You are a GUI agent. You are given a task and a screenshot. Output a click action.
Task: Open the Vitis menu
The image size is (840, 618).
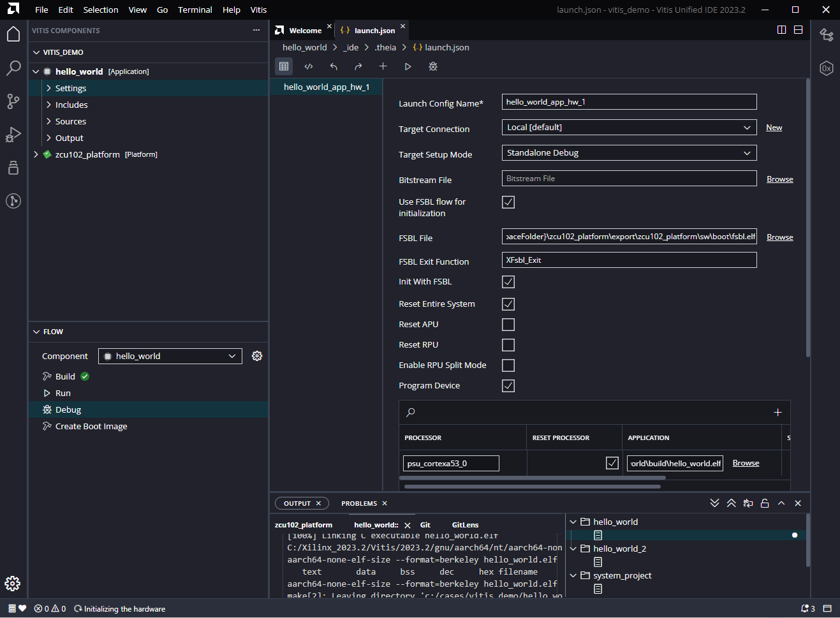258,10
